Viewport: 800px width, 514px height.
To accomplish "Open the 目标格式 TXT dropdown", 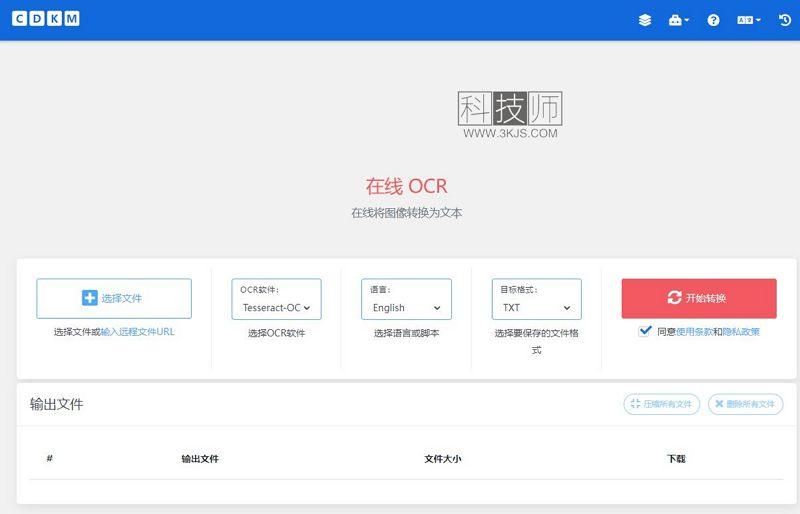I will tap(537, 299).
